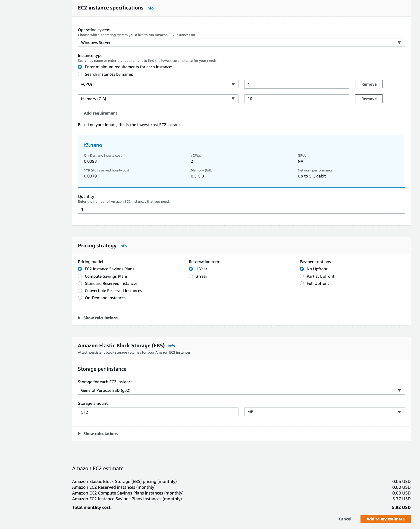Select Compute Savings Plans pricing model
Viewport: 420px width, 529px height.
coord(80,276)
